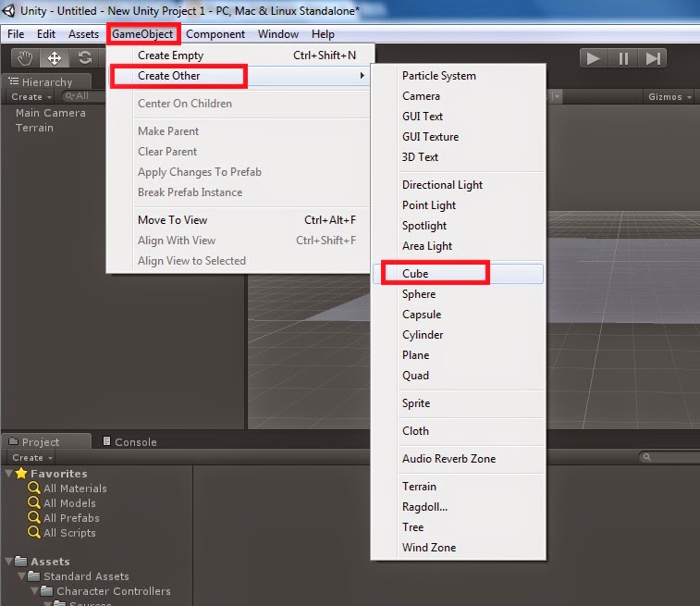Click the Hierarchy tab list icon
700x606 pixels.
[14, 81]
